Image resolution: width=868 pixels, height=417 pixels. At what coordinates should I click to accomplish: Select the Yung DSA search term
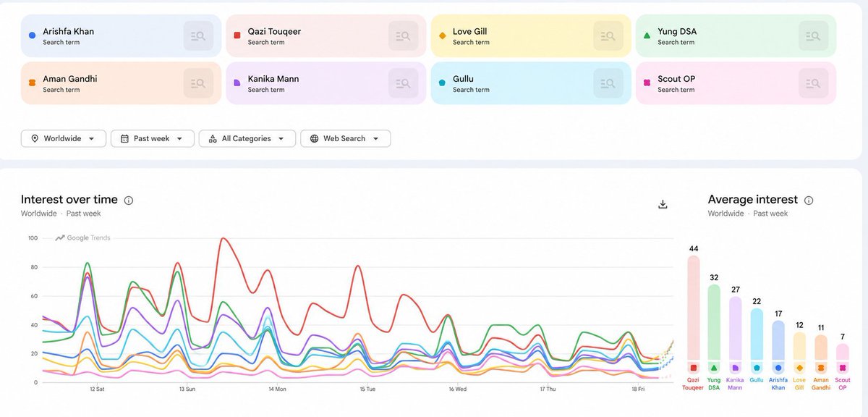736,35
